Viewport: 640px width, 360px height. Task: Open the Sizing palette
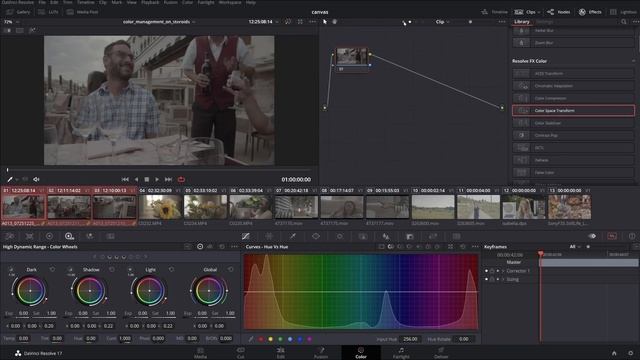click(x=433, y=236)
